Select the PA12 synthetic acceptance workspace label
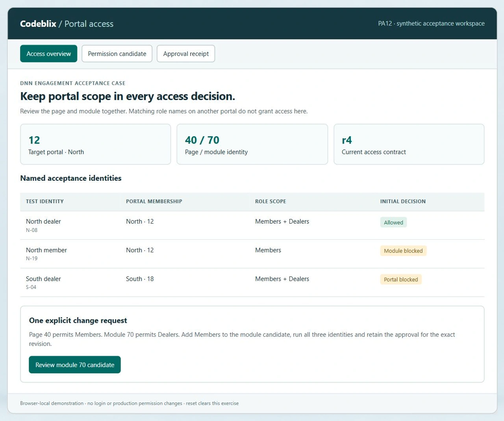This screenshot has width=504, height=421. 431,24
